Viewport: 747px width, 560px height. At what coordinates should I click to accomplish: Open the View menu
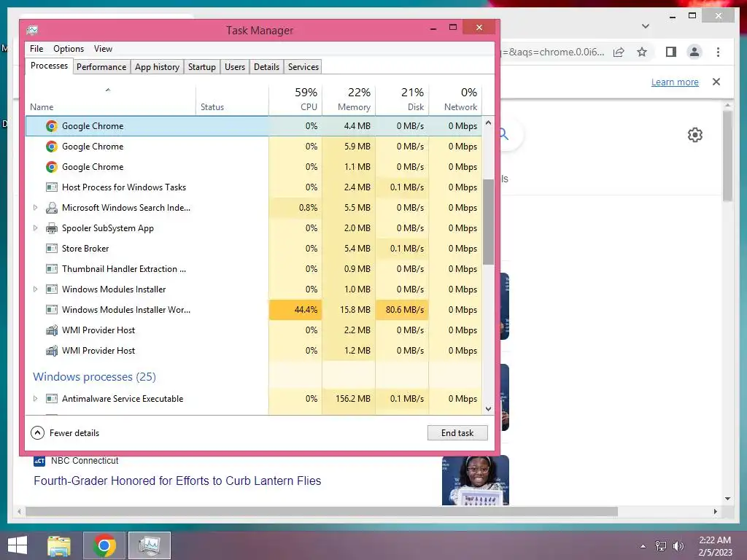coord(103,49)
